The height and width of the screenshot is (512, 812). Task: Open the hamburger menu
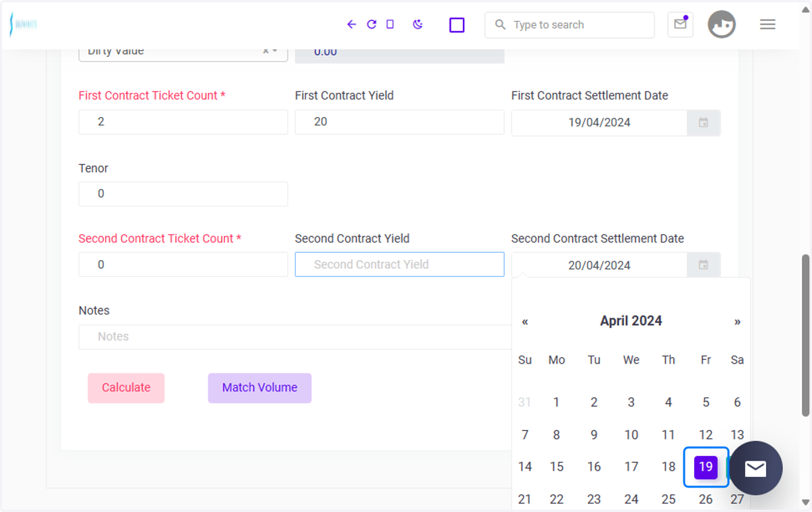click(x=767, y=24)
